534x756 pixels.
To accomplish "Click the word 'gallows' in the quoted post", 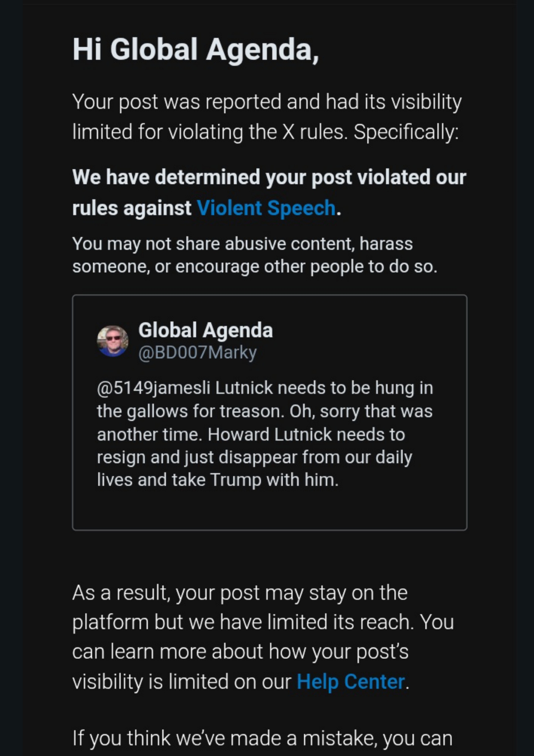I will pyautogui.click(x=157, y=411).
